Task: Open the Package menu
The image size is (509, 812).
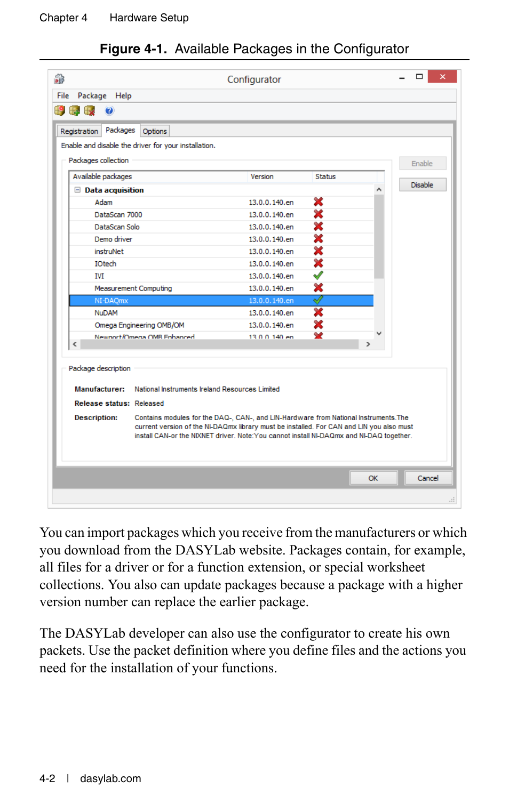Action: click(92, 95)
